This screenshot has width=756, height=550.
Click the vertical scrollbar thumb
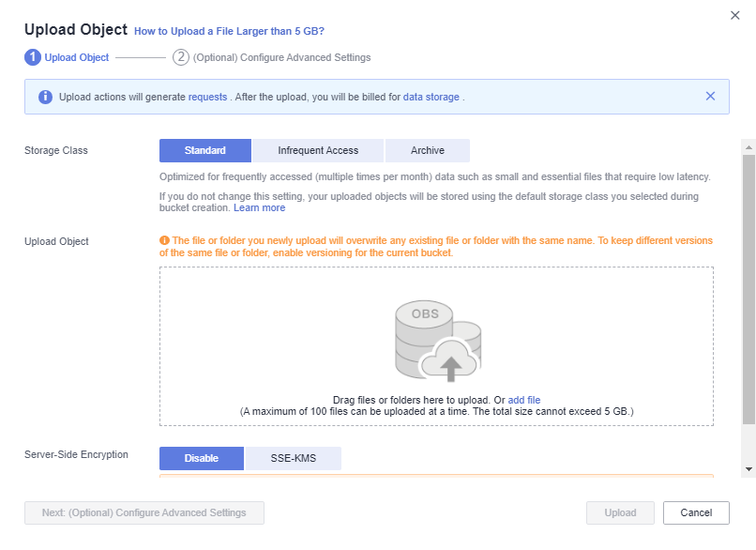[x=748, y=289]
